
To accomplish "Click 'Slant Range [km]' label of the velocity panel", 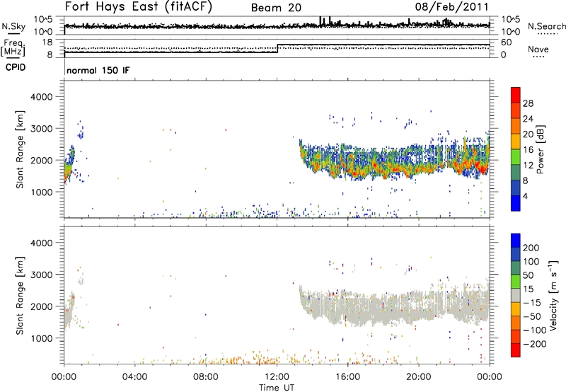I will tap(21, 296).
